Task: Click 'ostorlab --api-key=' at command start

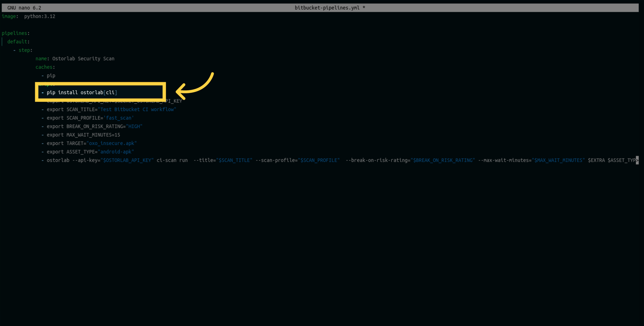Action: (73, 160)
